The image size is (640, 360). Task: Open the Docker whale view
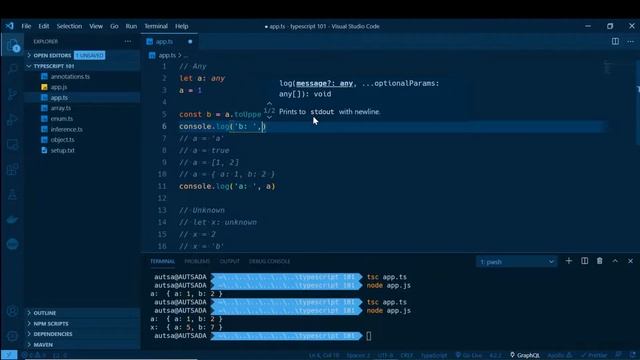pyautogui.click(x=12, y=220)
